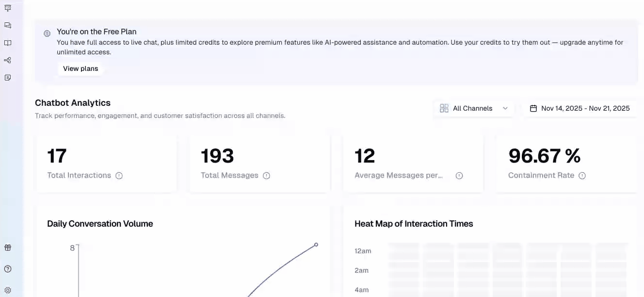Click the Free Plan banner coin icon
This screenshot has height=297, width=644.
pos(47,33)
